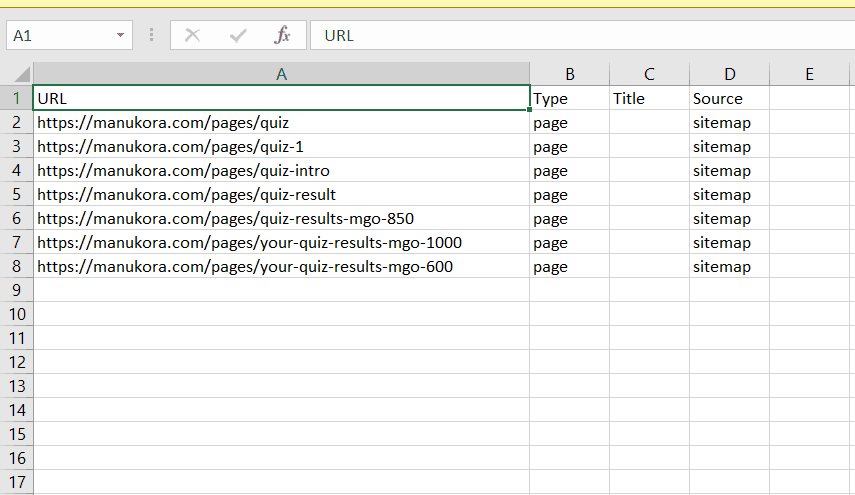The height and width of the screenshot is (495, 855).
Task: Confirm entry with the checkmark icon
Action: pyautogui.click(x=238, y=36)
